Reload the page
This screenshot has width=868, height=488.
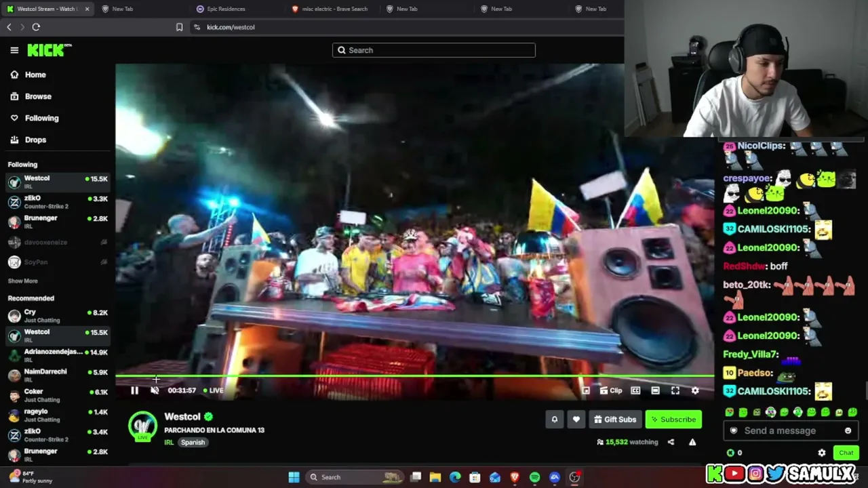coord(36,27)
